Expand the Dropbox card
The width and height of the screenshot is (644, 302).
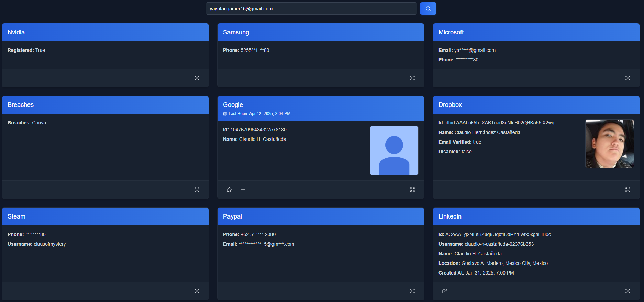click(628, 190)
